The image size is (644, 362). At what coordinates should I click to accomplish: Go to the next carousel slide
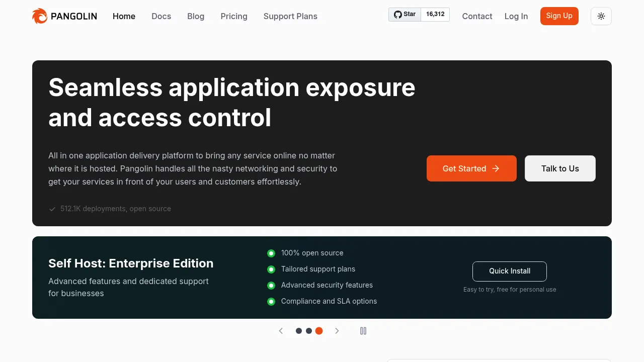pos(337,331)
